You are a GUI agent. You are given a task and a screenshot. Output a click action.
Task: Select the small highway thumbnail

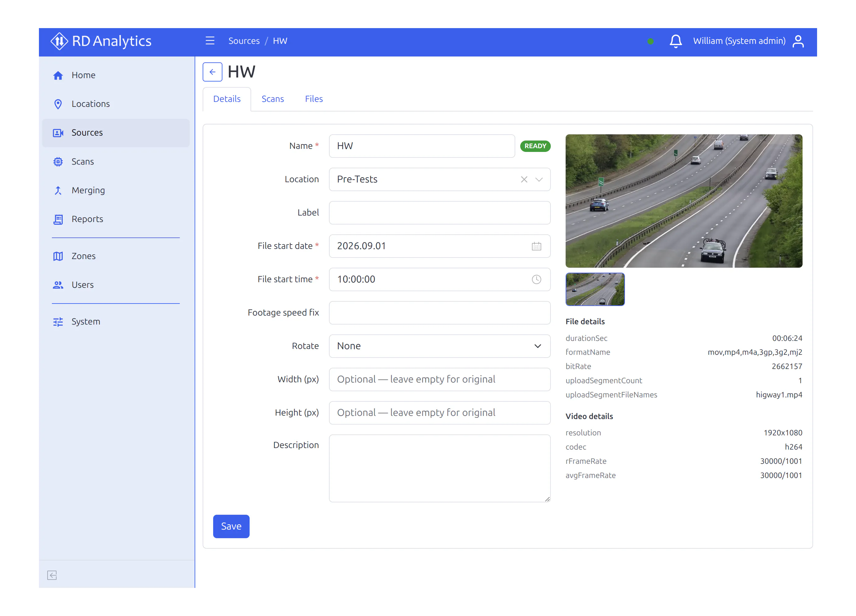point(595,289)
